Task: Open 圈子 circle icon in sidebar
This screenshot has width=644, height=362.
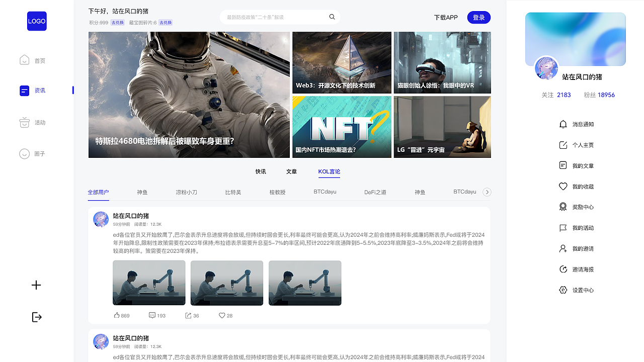Action: point(24,154)
